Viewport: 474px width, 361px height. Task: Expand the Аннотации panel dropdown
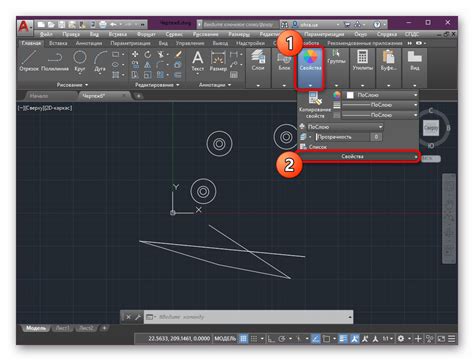[215, 85]
